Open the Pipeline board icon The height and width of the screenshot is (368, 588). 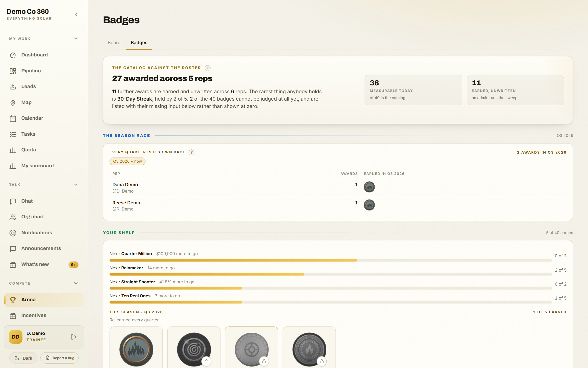[x=13, y=71]
